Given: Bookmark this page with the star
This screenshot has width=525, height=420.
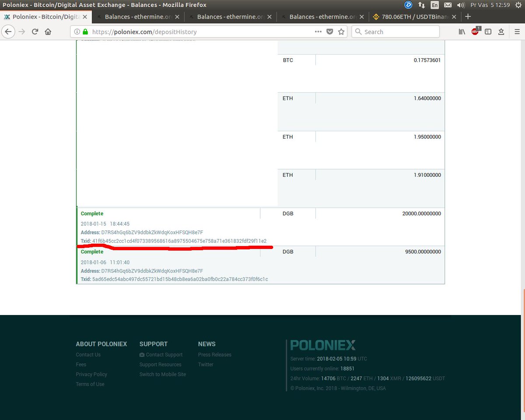Looking at the screenshot, I should click(341, 31).
